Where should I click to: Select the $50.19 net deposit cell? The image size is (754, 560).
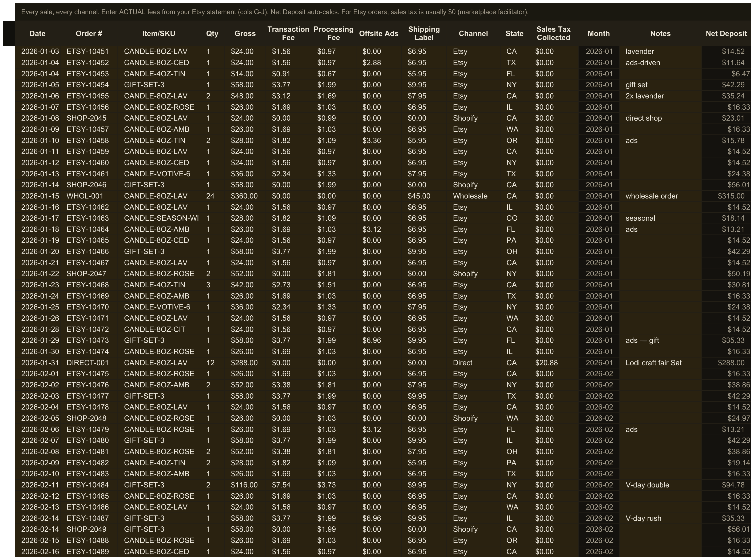[726, 273]
